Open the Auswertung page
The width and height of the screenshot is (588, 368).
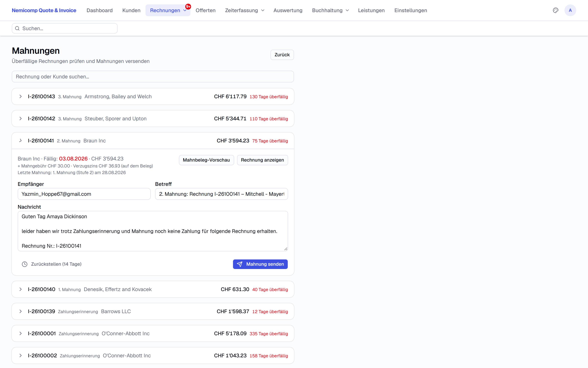pos(288,10)
